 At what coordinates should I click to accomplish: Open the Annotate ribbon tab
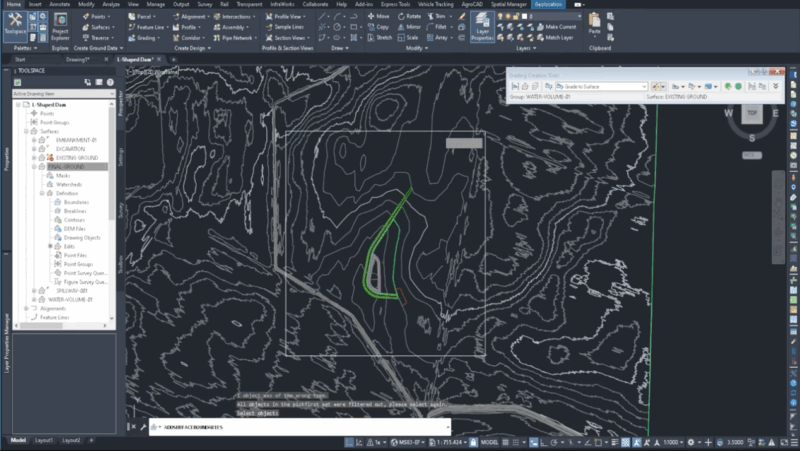(60, 4)
